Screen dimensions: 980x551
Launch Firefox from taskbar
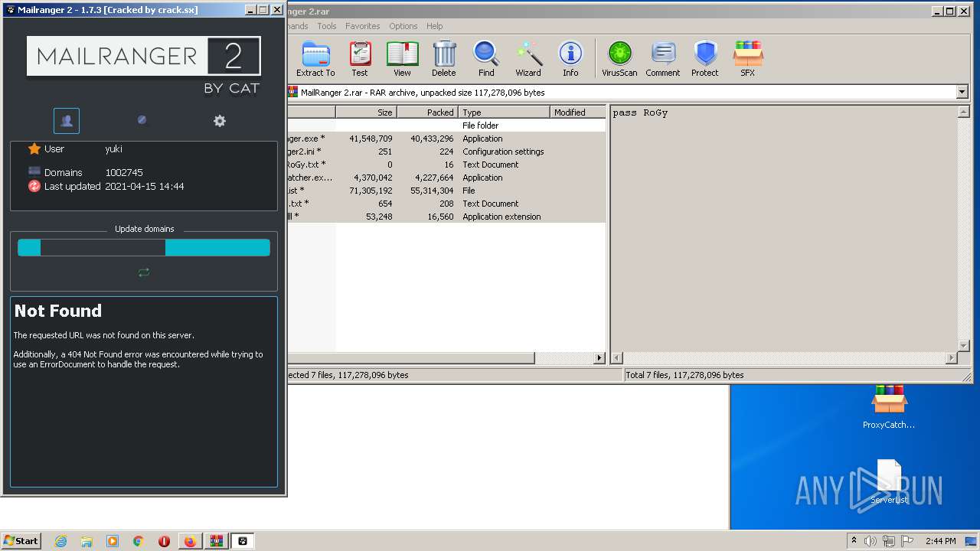190,541
